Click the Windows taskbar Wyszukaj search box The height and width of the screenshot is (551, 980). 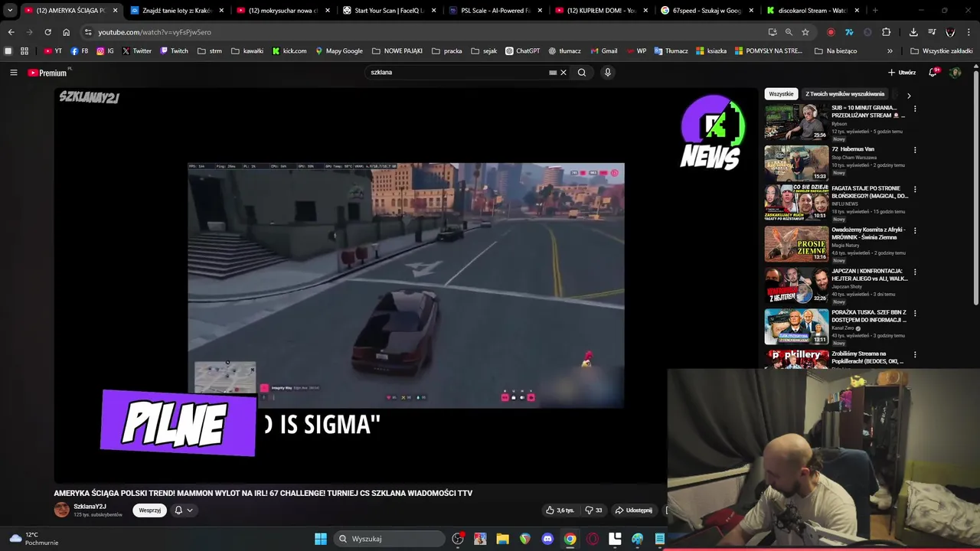pos(390,539)
